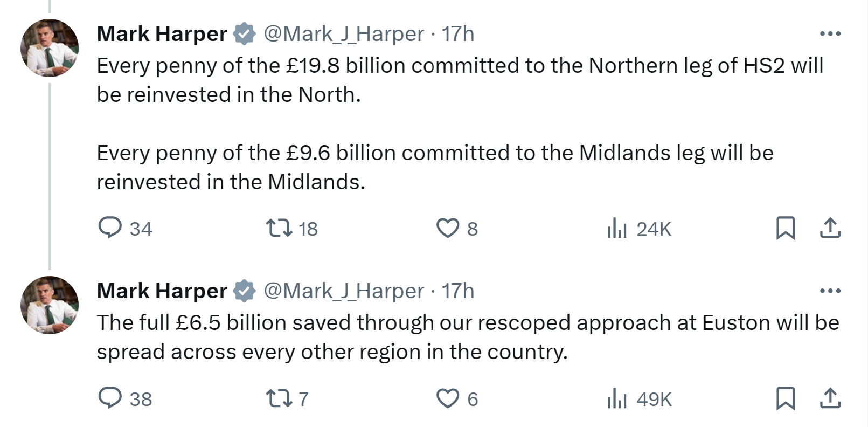The image size is (868, 427).
Task: Open more options on the Euston tweet
Action: tap(830, 291)
